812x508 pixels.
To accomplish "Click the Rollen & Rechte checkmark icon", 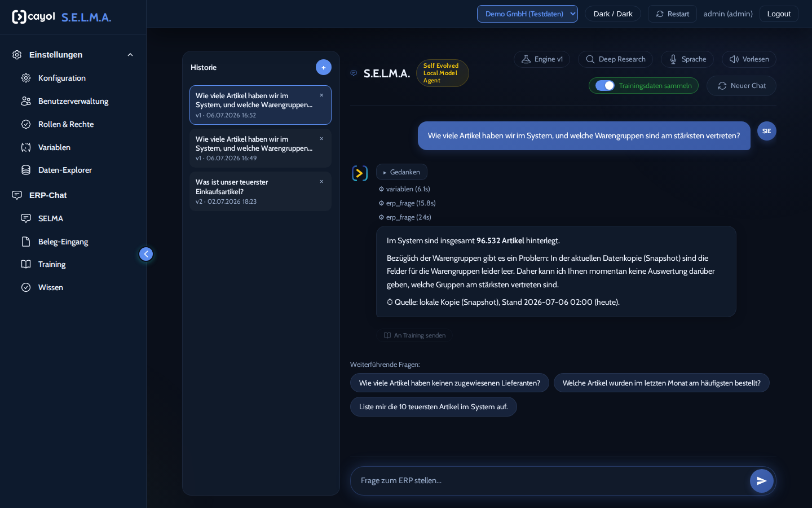I will point(26,124).
